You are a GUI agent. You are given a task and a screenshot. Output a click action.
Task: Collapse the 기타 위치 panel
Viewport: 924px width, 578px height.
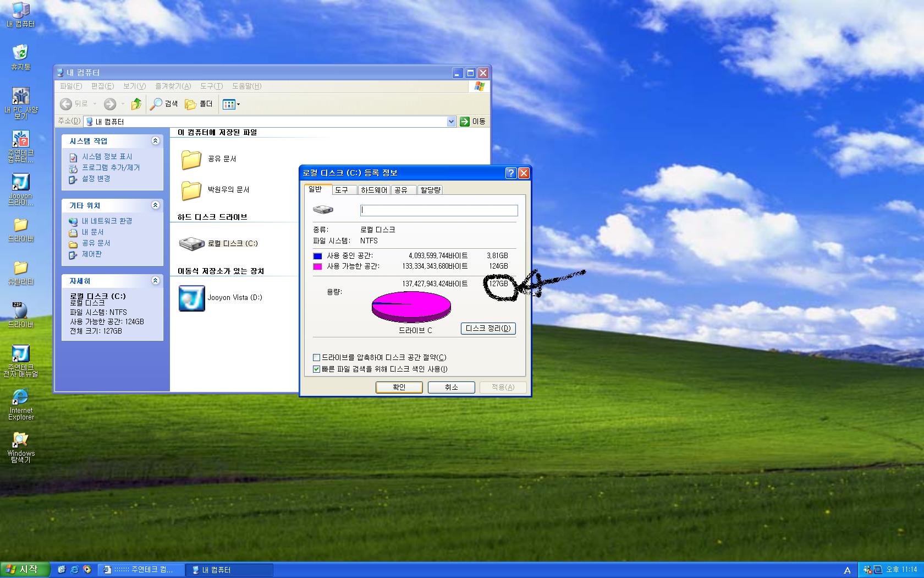coord(155,205)
